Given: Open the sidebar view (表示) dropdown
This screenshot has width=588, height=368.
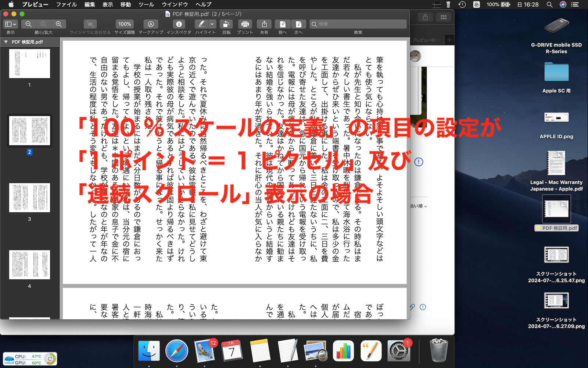Looking at the screenshot, I should [10, 24].
